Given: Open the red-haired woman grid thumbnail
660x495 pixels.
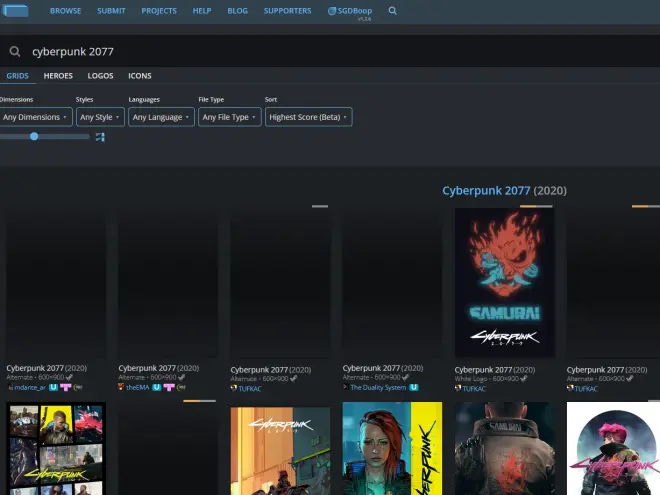Looking at the screenshot, I should (x=392, y=449).
